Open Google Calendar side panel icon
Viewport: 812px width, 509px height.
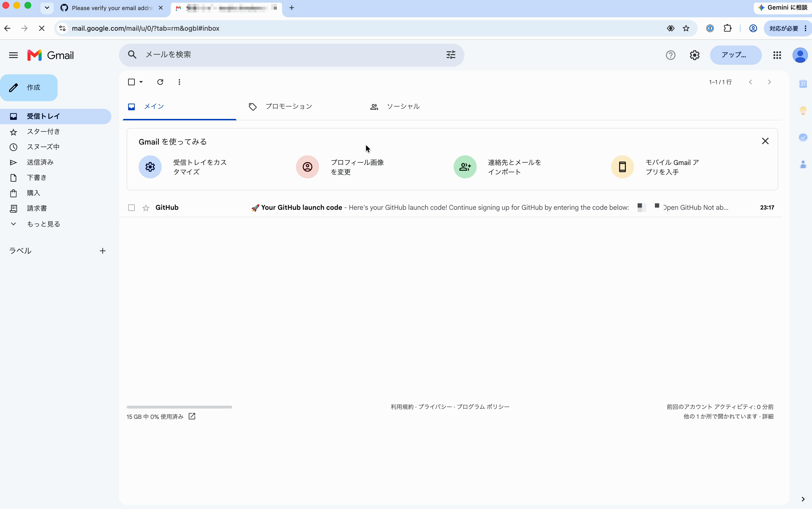(803, 84)
